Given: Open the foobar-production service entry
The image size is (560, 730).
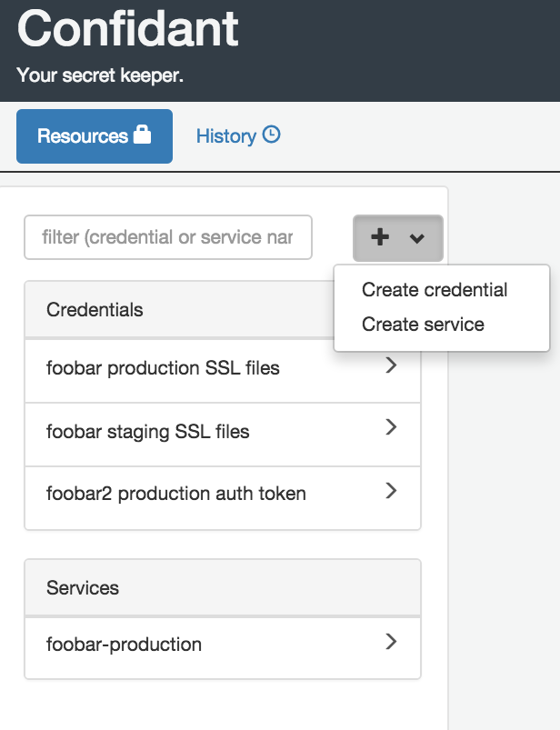Looking at the screenshot, I should tap(223, 647).
